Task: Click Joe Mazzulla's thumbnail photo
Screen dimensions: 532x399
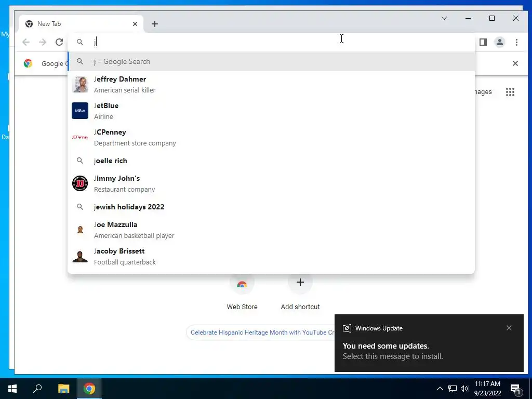Action: 80,230
